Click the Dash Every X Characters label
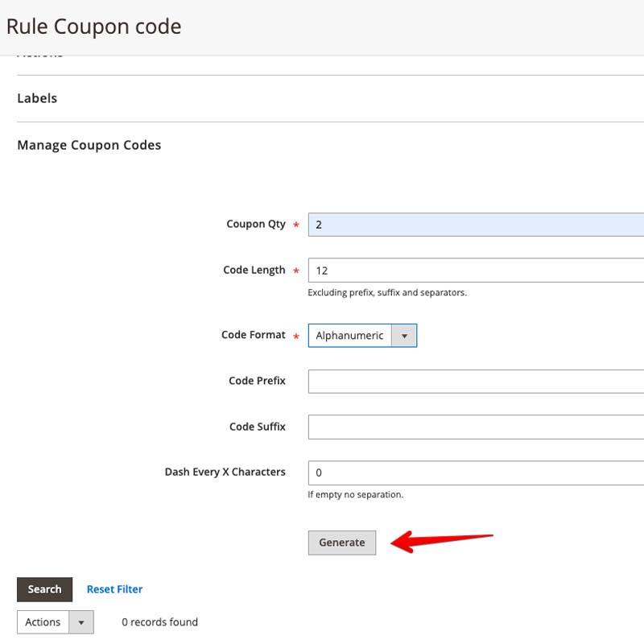This screenshot has width=644, height=644. click(x=225, y=472)
